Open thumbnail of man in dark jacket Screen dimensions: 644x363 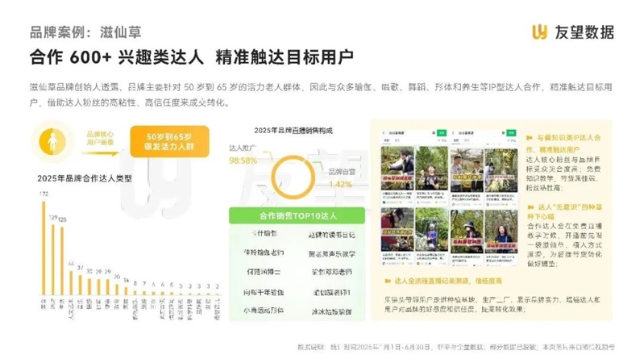[397, 169]
